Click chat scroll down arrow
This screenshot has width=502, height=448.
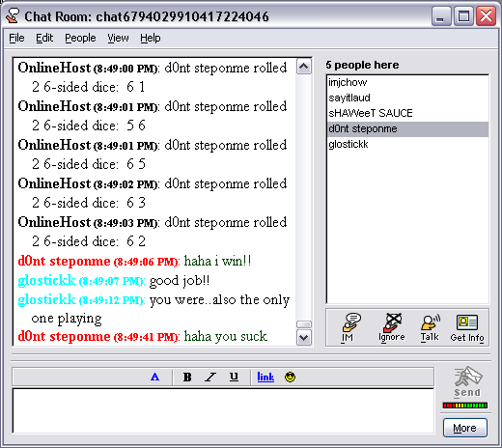click(304, 337)
